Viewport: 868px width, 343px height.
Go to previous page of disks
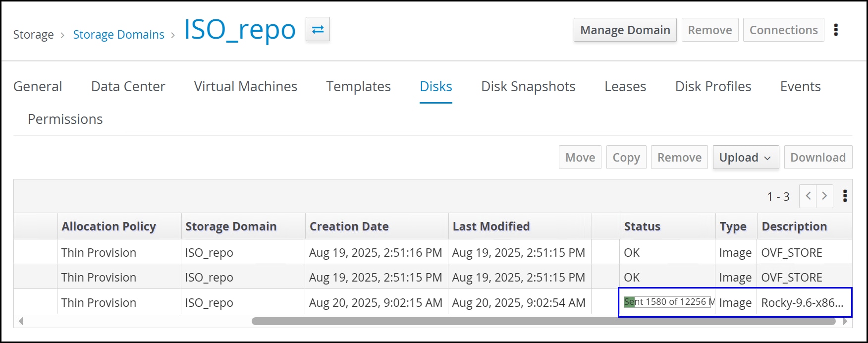tap(808, 196)
